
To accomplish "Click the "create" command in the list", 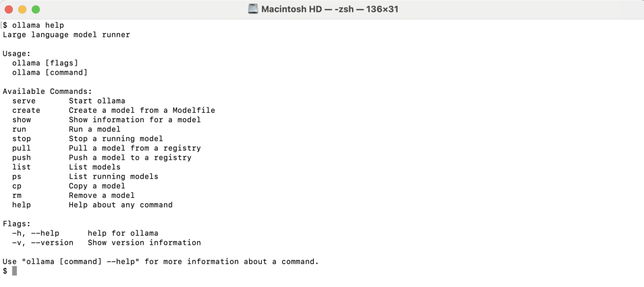I will coord(26,111).
